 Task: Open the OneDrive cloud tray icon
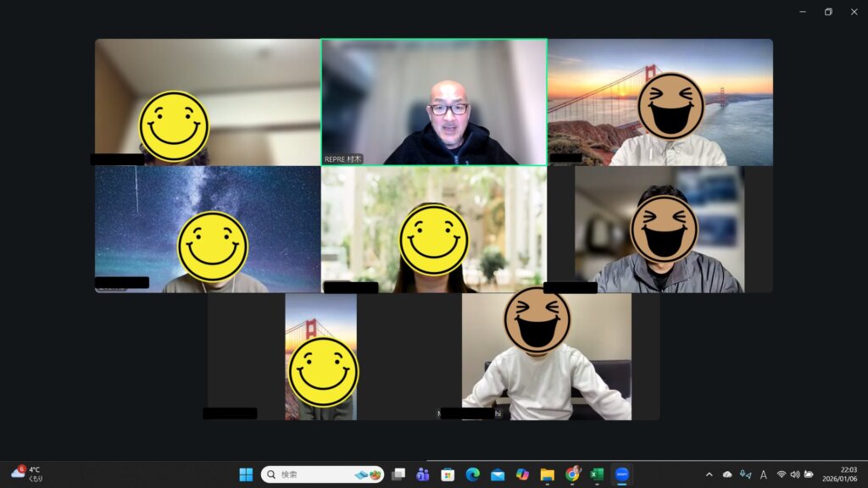pyautogui.click(x=727, y=474)
